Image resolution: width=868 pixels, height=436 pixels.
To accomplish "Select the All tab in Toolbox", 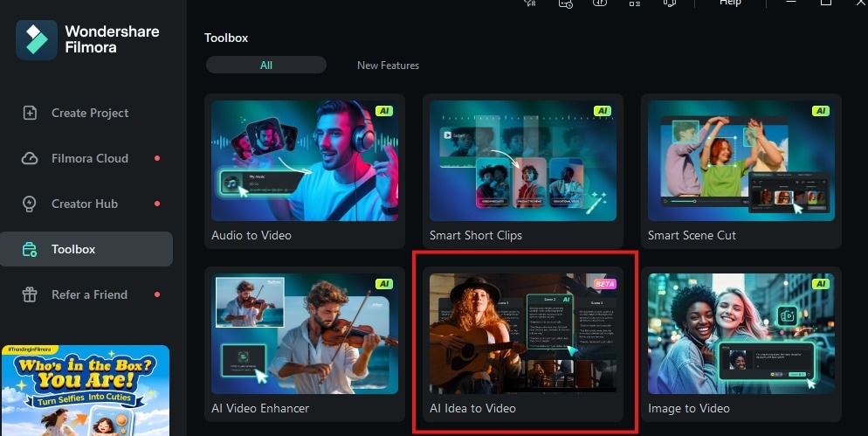I will 266,65.
